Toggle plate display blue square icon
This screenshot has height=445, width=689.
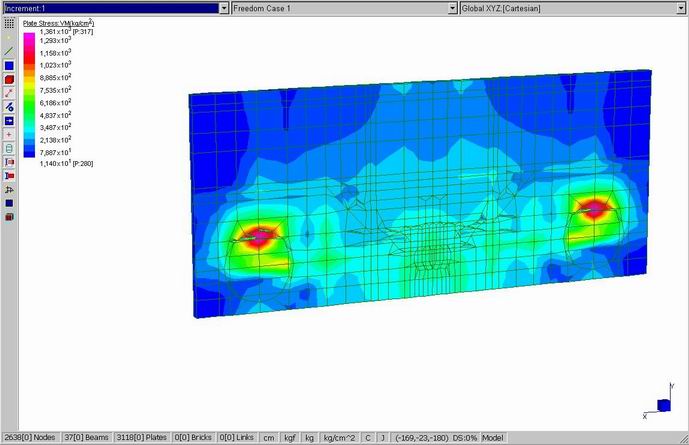click(x=9, y=65)
